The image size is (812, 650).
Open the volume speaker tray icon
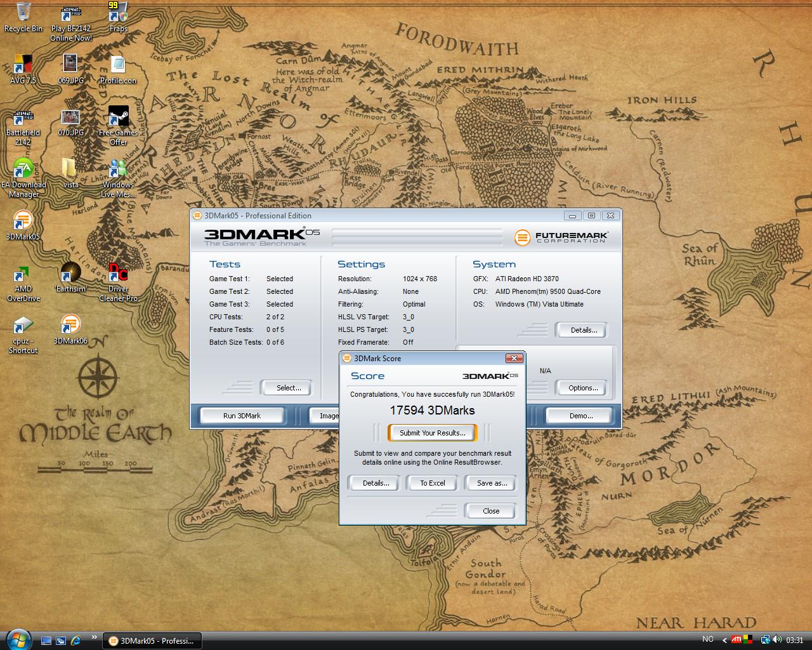776,640
